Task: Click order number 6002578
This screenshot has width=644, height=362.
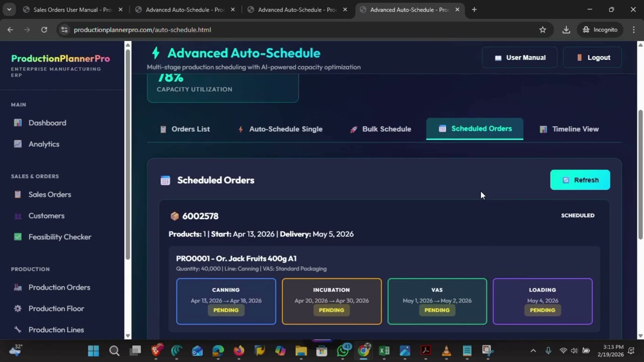Action: point(200,216)
